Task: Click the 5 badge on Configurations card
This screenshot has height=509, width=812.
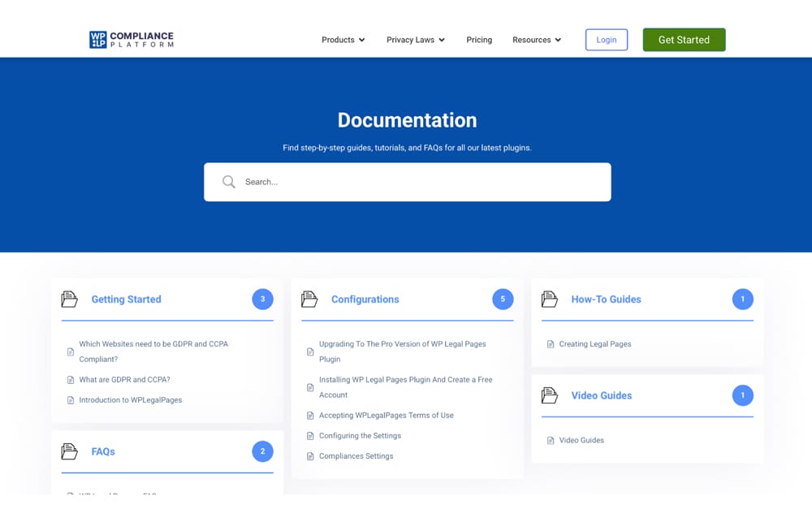Action: pos(503,299)
